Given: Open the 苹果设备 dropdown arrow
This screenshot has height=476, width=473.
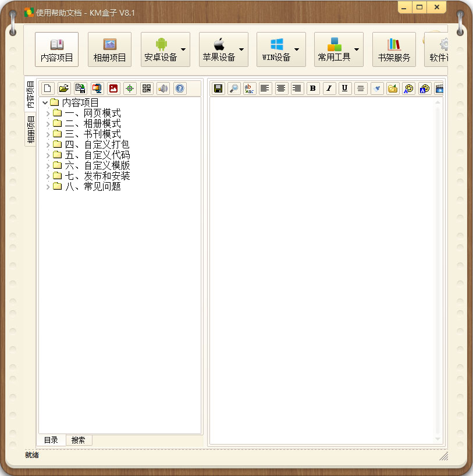Looking at the screenshot, I should 241,49.
